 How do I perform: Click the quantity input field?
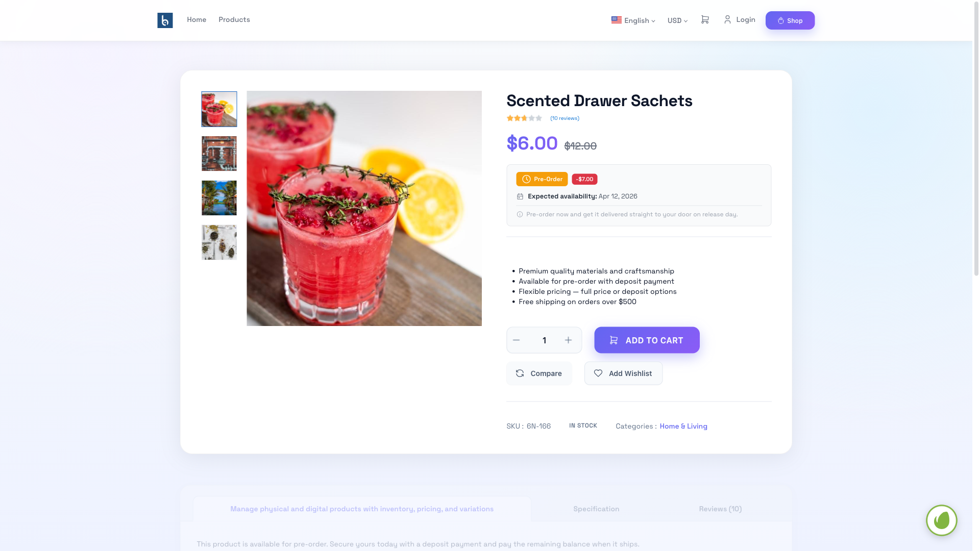pos(544,340)
